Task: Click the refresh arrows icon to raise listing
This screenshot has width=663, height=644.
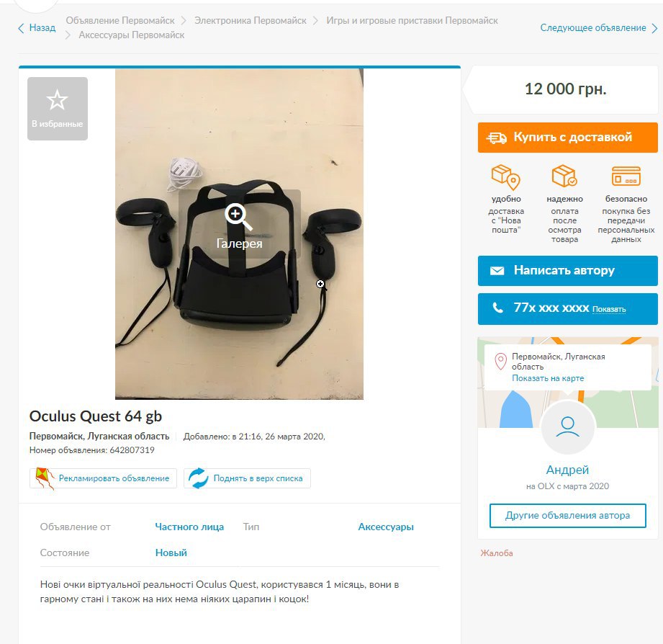Action: pyautogui.click(x=198, y=478)
